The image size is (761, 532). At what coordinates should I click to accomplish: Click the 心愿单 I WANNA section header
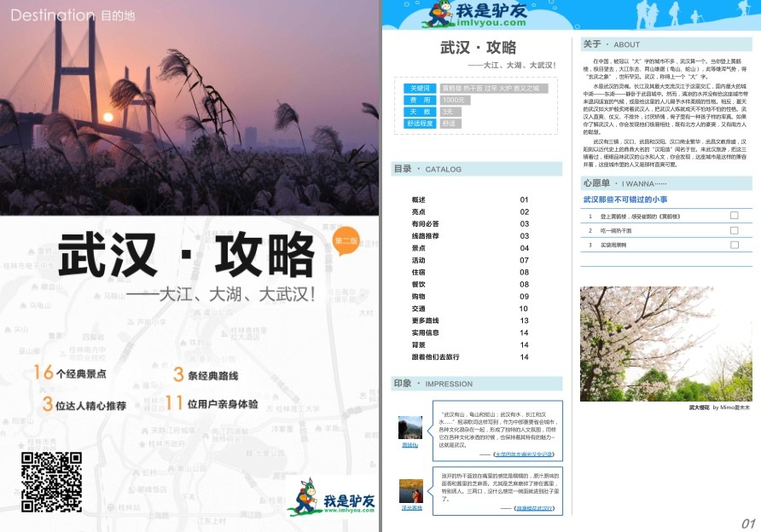pos(665,183)
